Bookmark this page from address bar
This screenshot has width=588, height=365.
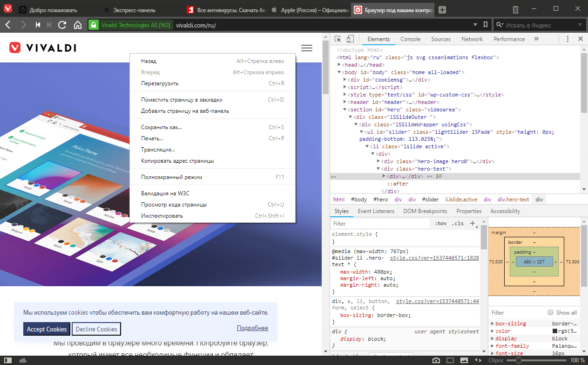click(485, 25)
